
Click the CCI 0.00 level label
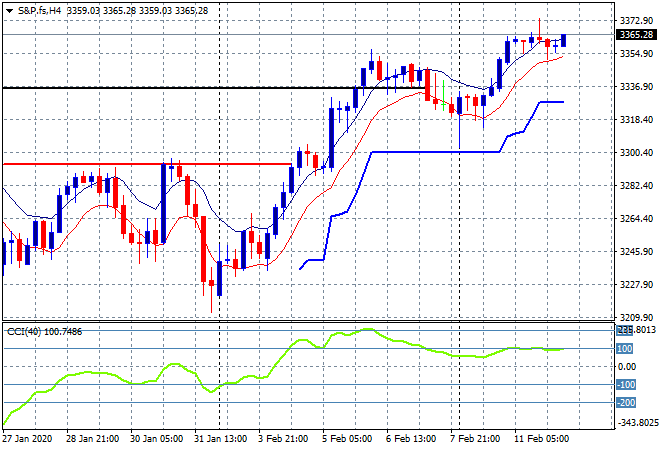pos(627,367)
